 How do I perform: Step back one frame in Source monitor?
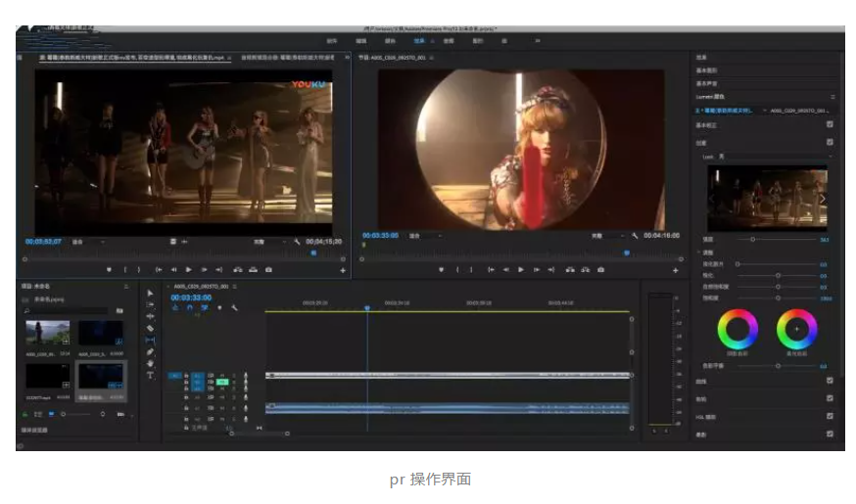coord(173,269)
